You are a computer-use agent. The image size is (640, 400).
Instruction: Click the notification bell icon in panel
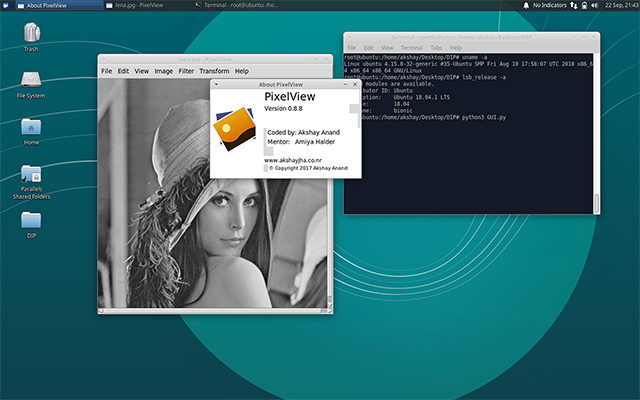point(526,5)
